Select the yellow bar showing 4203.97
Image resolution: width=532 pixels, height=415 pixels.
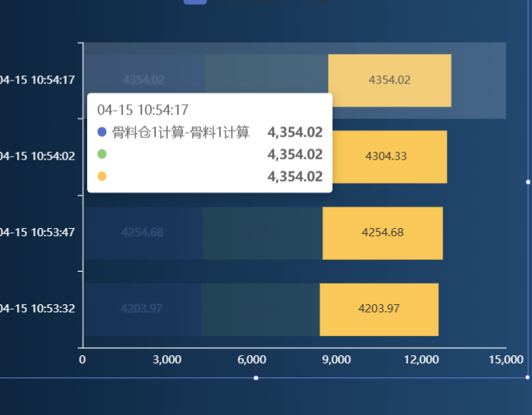pos(378,309)
